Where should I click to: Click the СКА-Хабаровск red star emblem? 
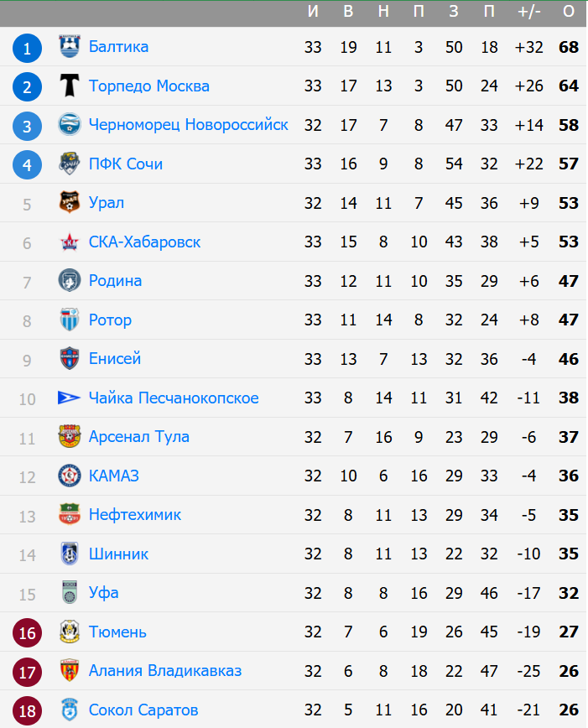click(x=70, y=242)
